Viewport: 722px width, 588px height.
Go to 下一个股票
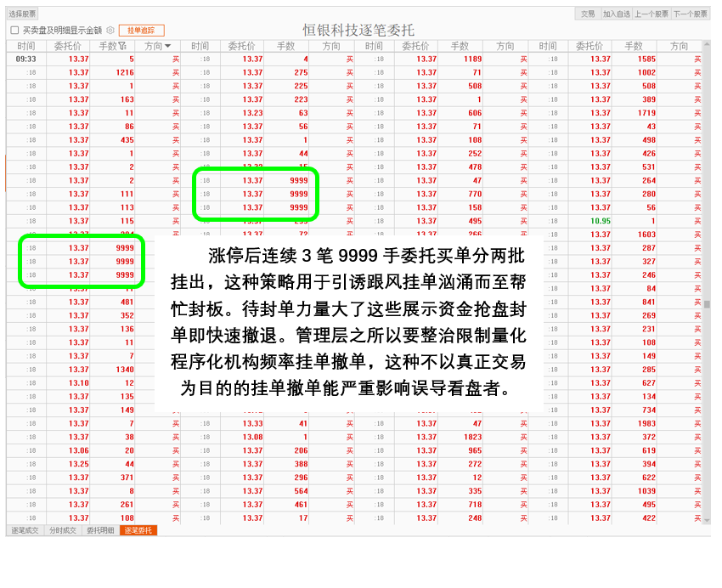tap(689, 14)
